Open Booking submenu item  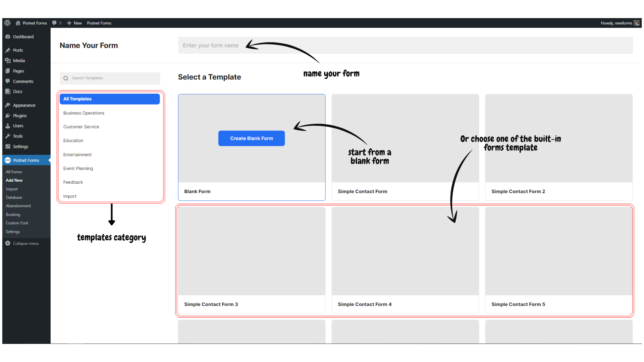13,215
